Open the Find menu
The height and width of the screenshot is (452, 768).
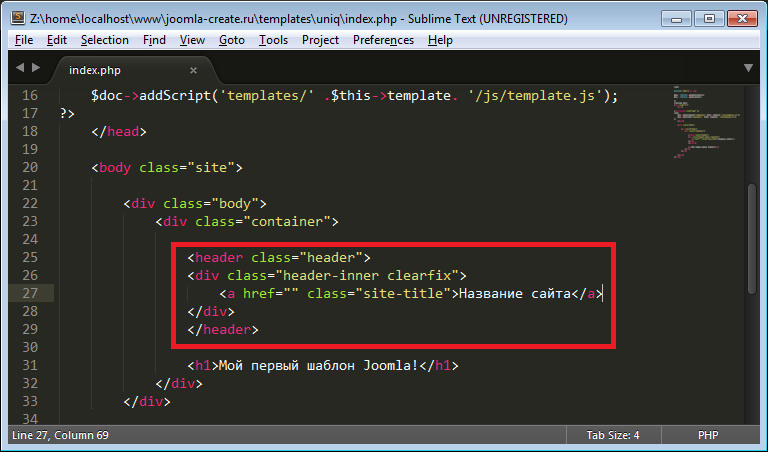pos(154,40)
